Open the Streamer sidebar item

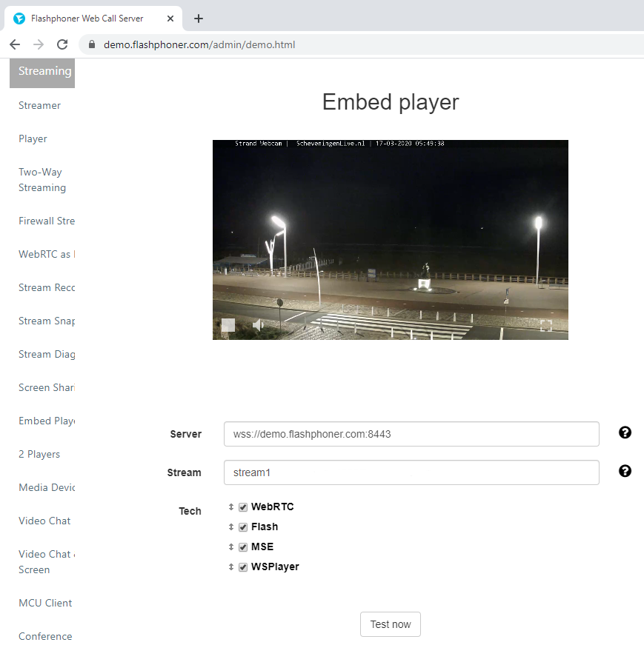pos(39,105)
